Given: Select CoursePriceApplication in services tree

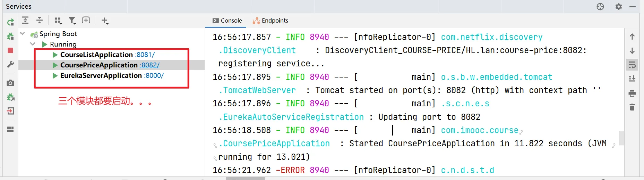Looking at the screenshot, I should point(99,65).
